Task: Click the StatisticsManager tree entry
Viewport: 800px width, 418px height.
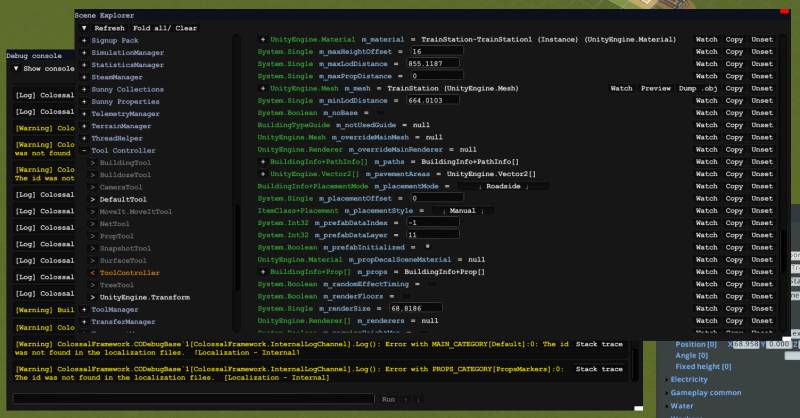Action: click(x=128, y=65)
